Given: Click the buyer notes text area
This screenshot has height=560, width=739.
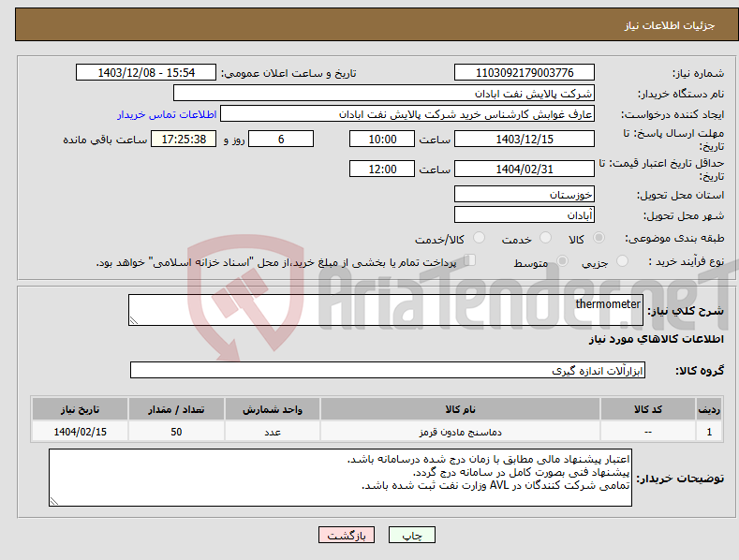Looking at the screenshot, I should tap(340, 478).
